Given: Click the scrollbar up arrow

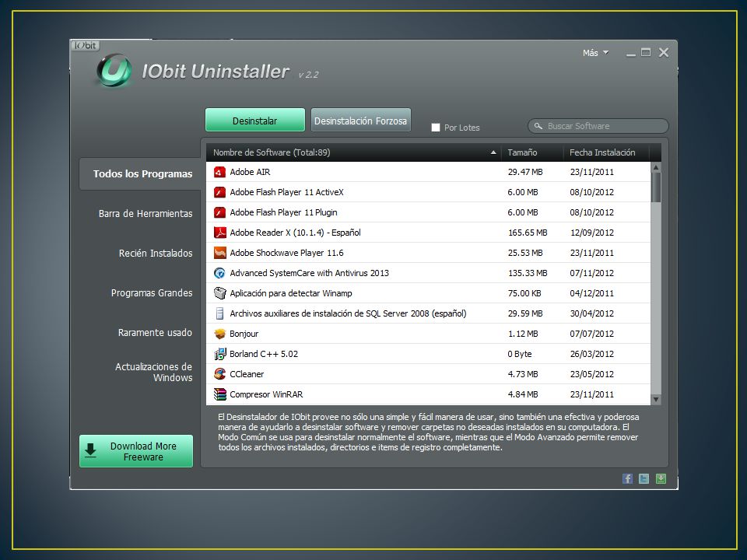Looking at the screenshot, I should tap(656, 168).
